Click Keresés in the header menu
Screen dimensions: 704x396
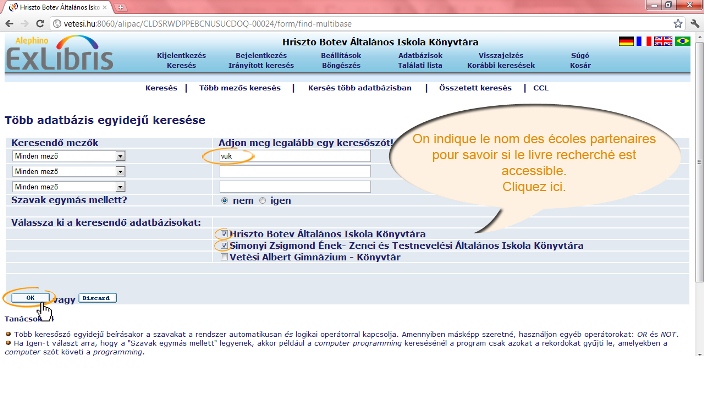point(181,65)
